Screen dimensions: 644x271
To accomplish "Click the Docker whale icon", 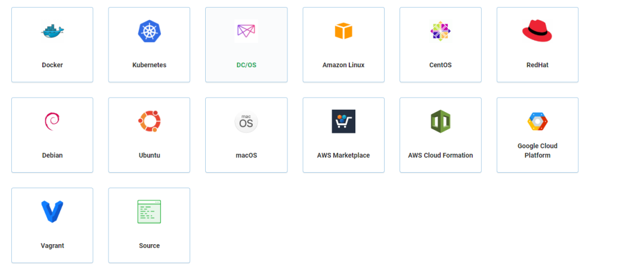I will pyautogui.click(x=52, y=31).
